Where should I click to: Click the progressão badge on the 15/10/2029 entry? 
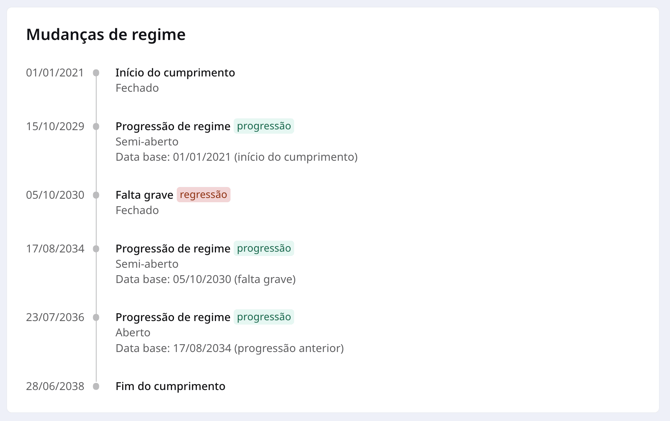[264, 126]
